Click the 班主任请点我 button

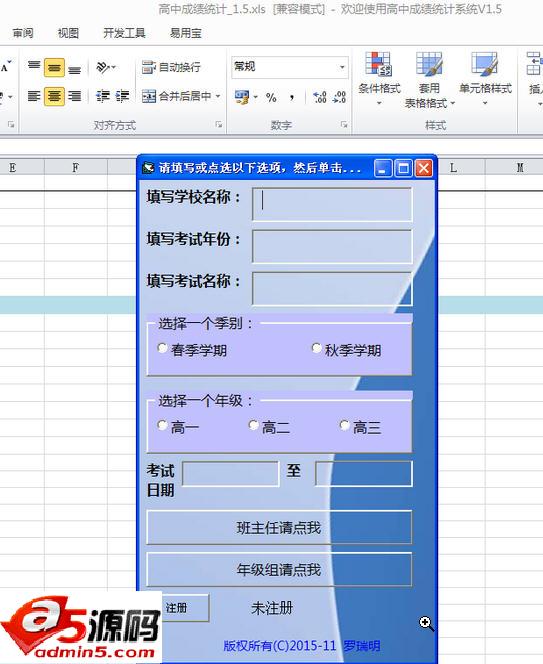click(279, 527)
